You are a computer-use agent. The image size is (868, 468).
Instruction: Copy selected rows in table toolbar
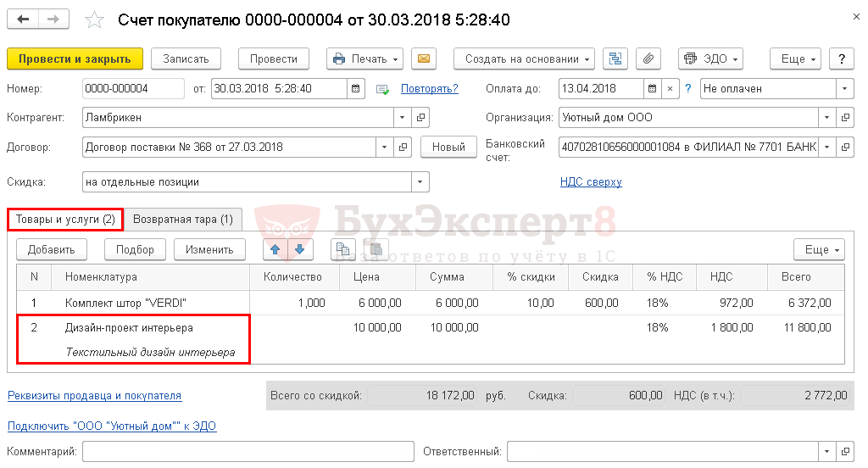pos(343,249)
